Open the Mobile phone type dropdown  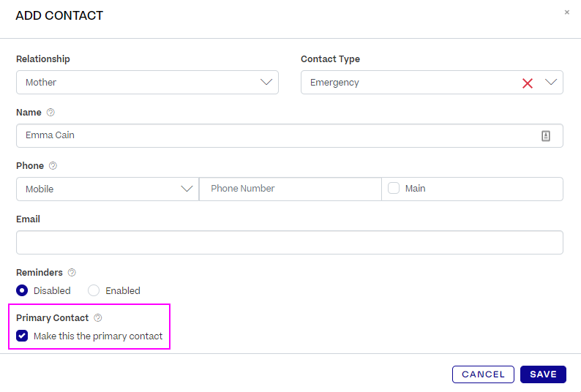coord(108,189)
